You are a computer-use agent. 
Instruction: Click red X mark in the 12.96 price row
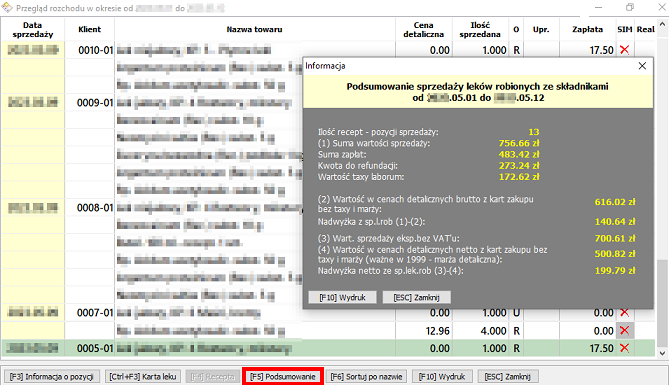[x=625, y=331]
